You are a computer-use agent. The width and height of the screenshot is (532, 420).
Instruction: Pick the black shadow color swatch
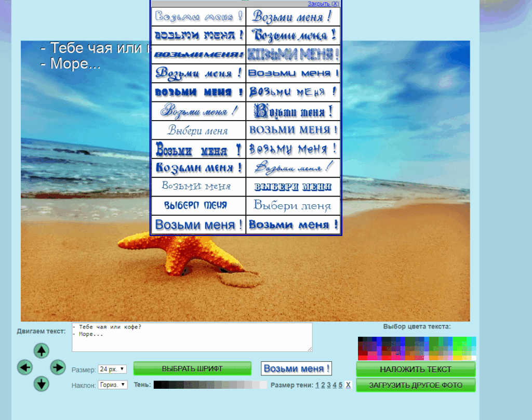click(157, 385)
